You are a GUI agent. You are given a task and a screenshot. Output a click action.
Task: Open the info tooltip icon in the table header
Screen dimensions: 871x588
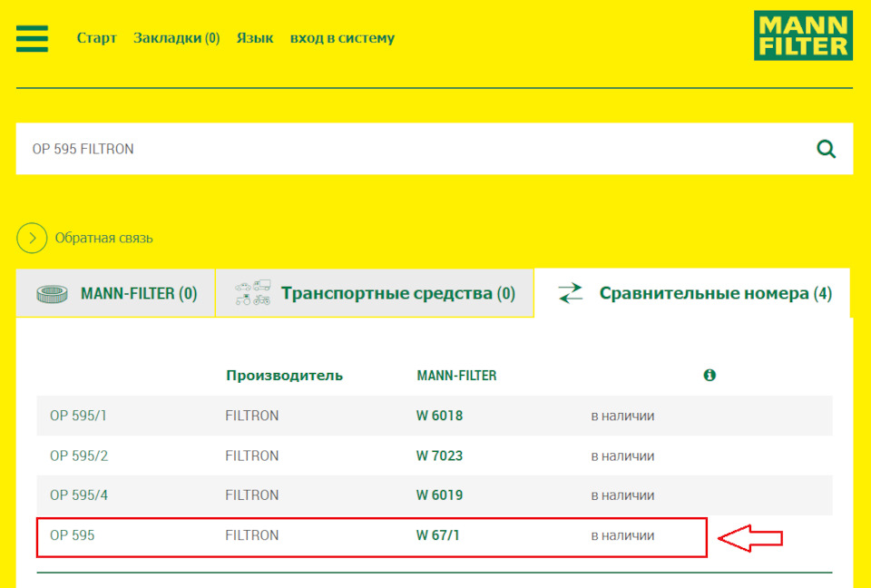[x=710, y=375]
